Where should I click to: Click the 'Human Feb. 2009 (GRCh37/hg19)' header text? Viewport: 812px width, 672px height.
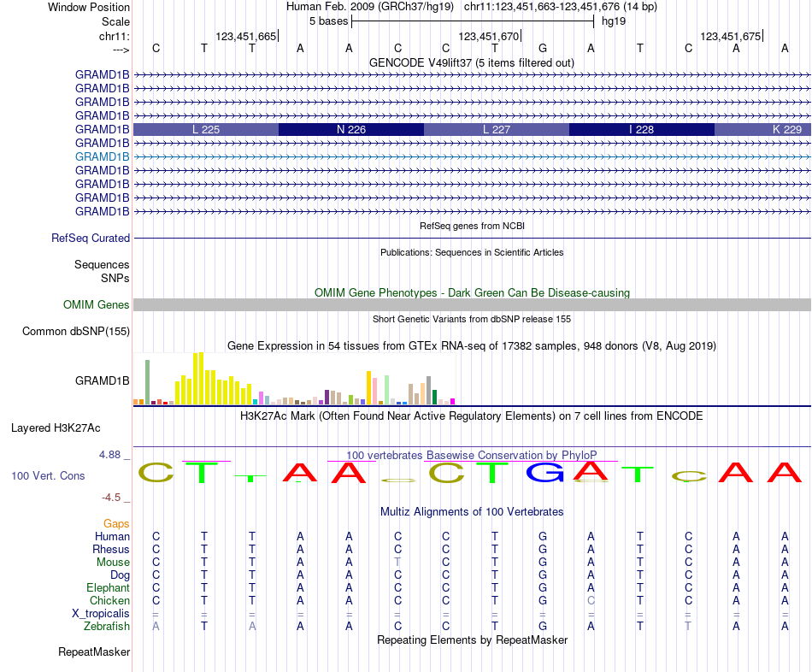tap(370, 7)
